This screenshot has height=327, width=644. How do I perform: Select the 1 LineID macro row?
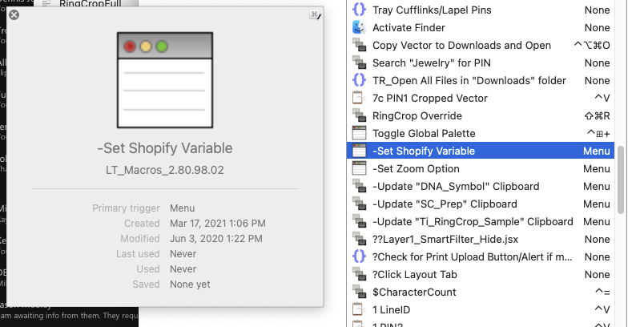[x=481, y=309]
